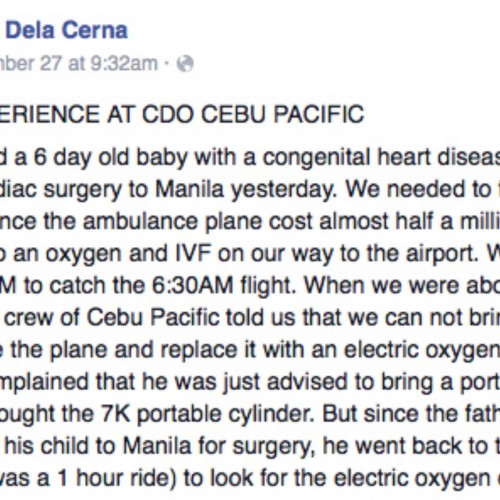Click the line about replacing with electric oxygen

point(250,350)
